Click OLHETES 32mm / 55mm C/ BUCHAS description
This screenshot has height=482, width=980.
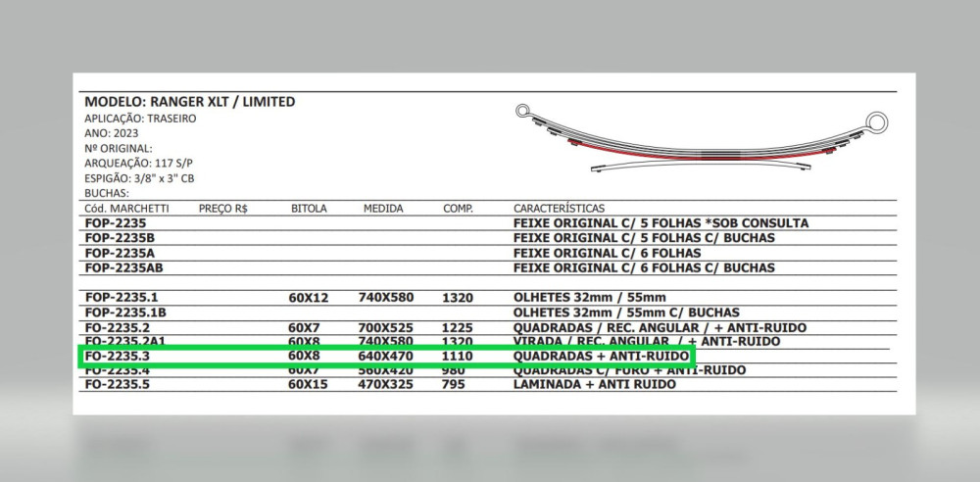click(x=626, y=313)
